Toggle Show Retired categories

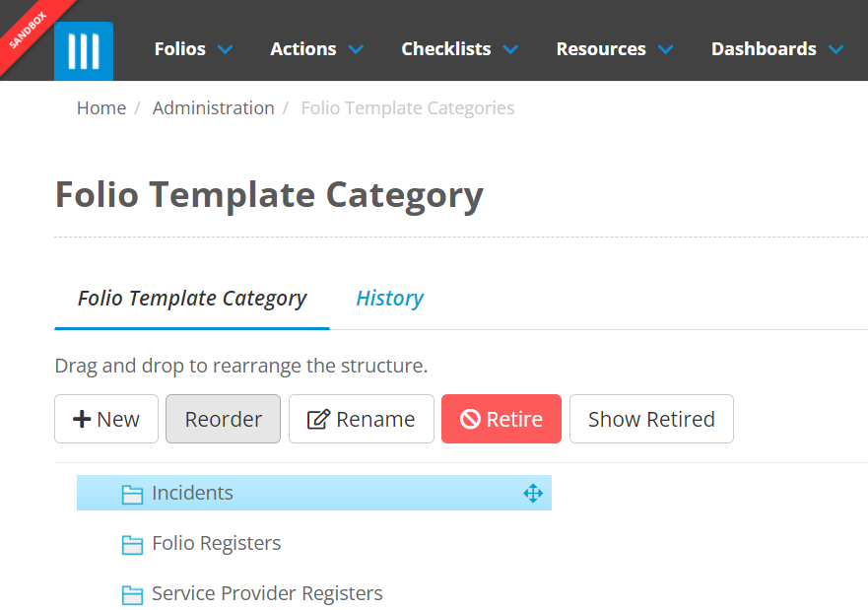coord(651,420)
